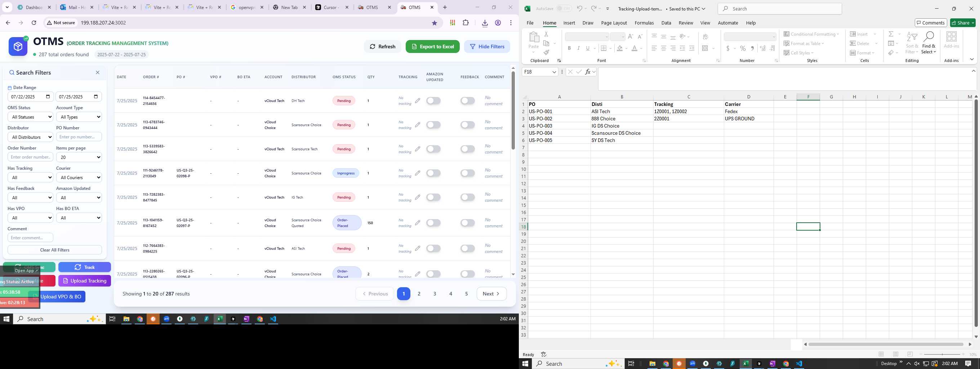The height and width of the screenshot is (369, 980).
Task: Toggle Amazon Updated for order 114-8454477-2154656
Action: coord(433,101)
